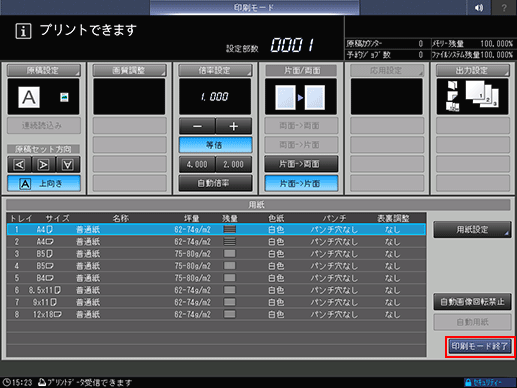Click the print data receive status icon

tap(42, 382)
